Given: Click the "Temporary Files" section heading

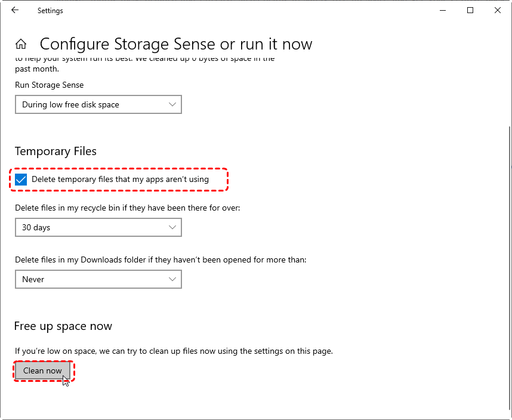Looking at the screenshot, I should pyautogui.click(x=55, y=152).
